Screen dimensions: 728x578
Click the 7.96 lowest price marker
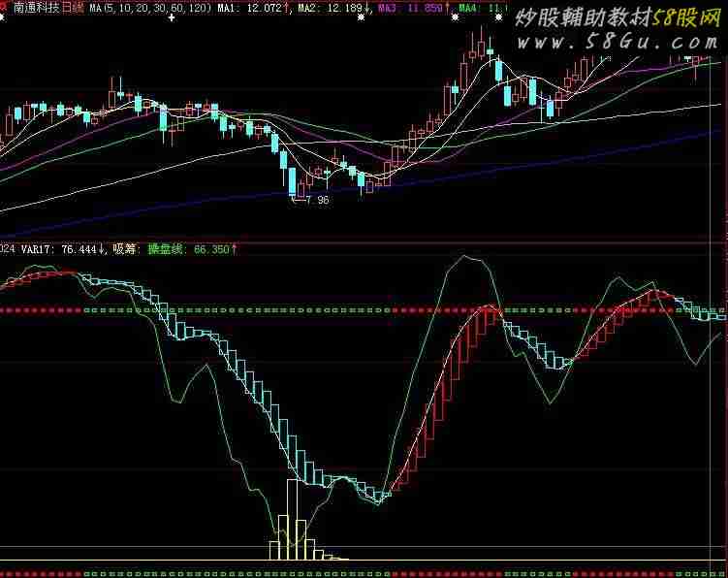(316, 201)
